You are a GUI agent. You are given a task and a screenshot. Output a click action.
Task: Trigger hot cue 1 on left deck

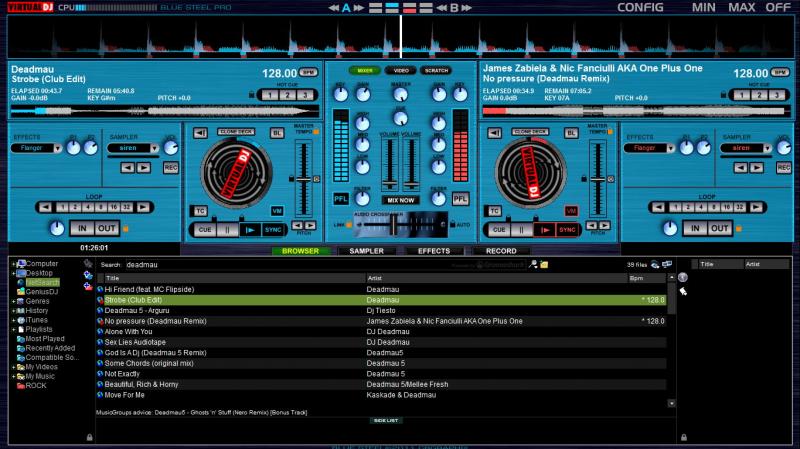point(270,95)
